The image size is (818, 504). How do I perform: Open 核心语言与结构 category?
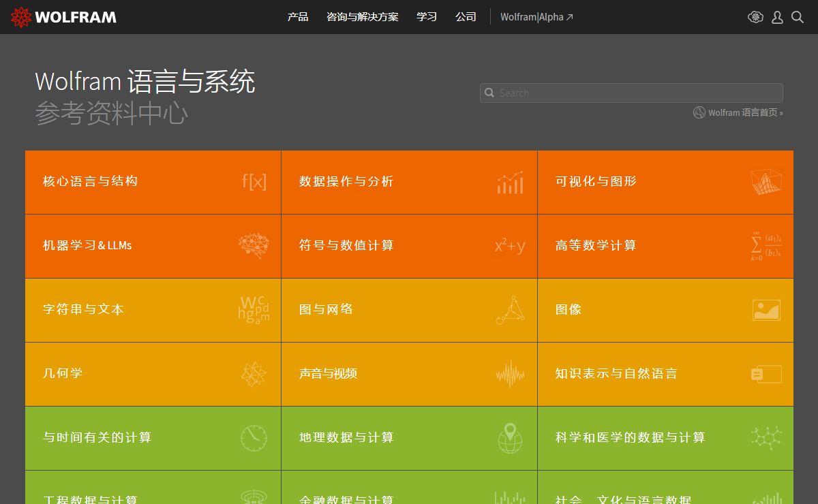[x=153, y=182]
